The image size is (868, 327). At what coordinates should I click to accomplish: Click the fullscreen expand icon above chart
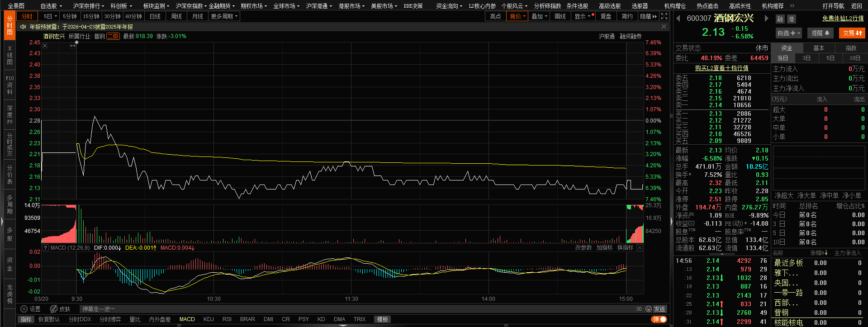coord(664,16)
